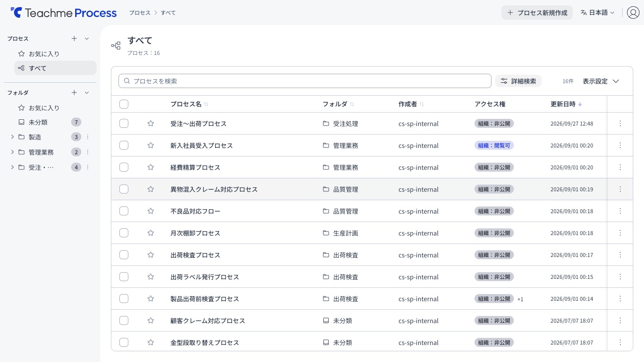
Task: Favorite the 受注〜出荷プロセス row star
Action: pos(151,123)
